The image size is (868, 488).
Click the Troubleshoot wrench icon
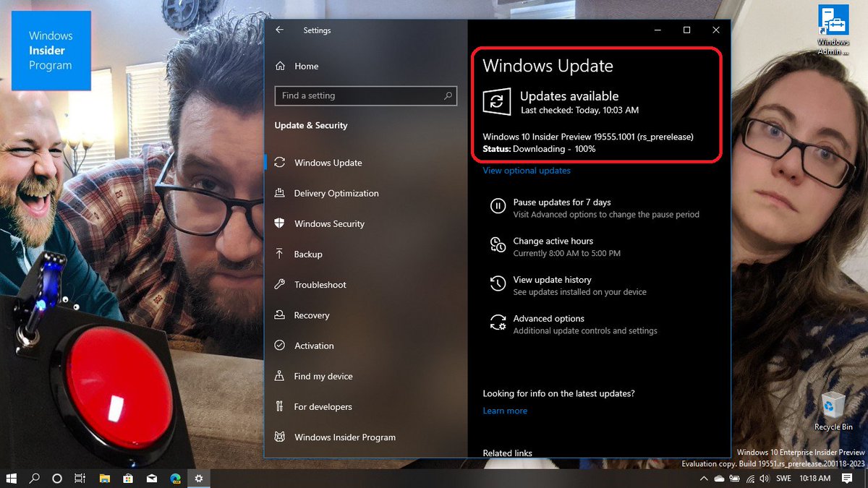click(280, 285)
